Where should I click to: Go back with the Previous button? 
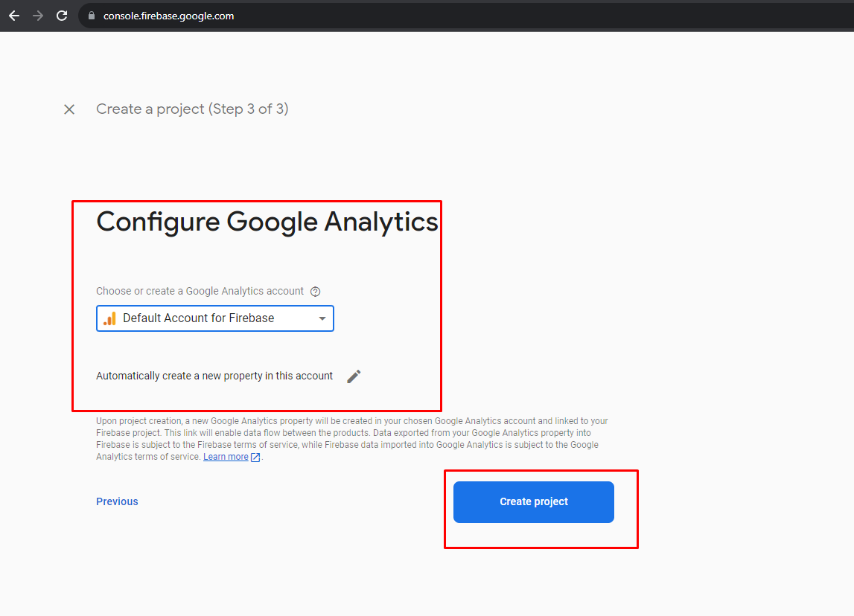click(117, 501)
